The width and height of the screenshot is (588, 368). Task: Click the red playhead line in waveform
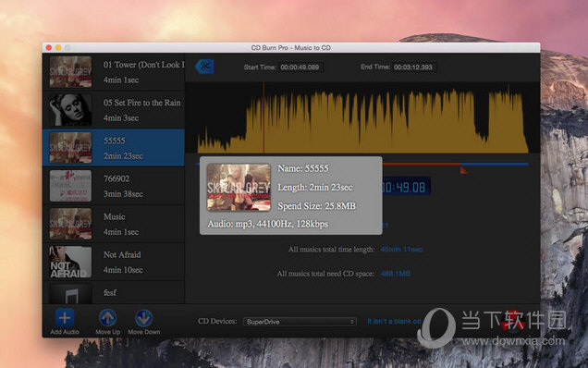point(263,117)
